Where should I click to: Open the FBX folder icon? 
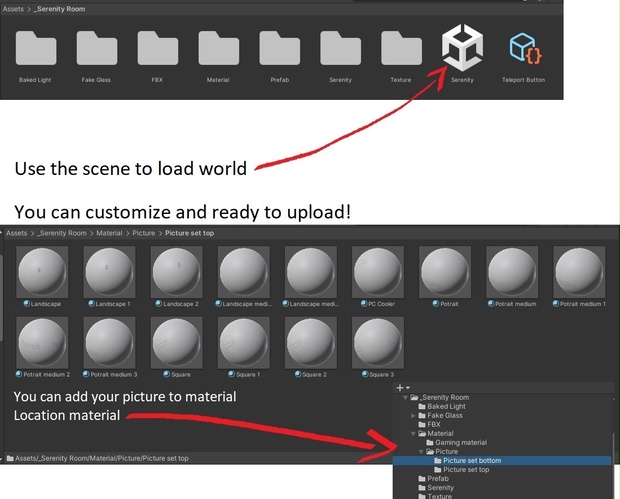(158, 48)
